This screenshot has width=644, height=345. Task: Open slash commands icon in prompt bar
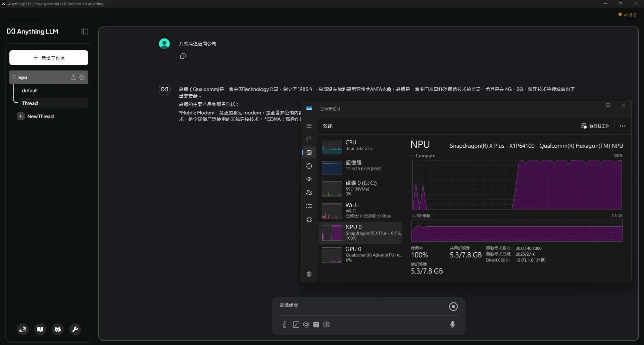[x=296, y=325]
